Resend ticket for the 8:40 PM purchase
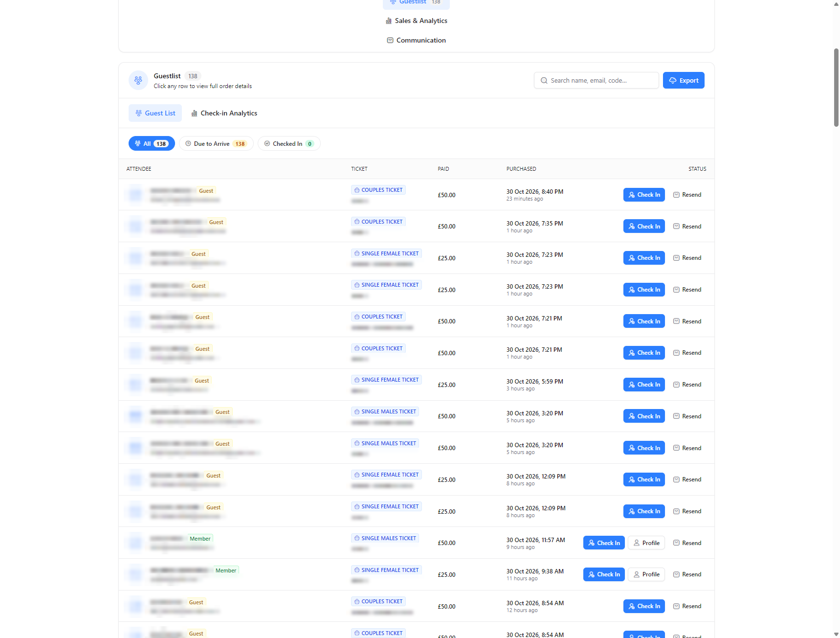Viewport: 840px width, 638px height. pyautogui.click(x=687, y=195)
